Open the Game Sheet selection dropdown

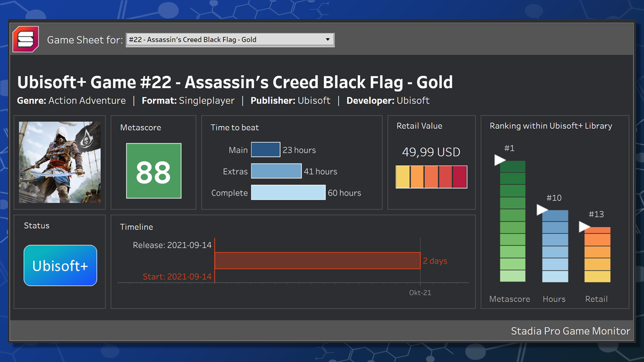[x=230, y=40]
